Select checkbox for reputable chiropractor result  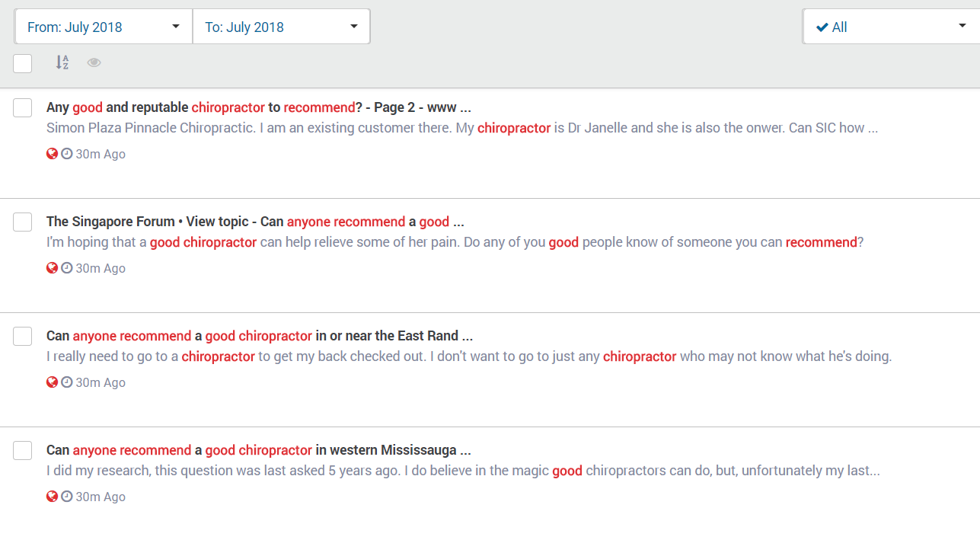point(23,108)
